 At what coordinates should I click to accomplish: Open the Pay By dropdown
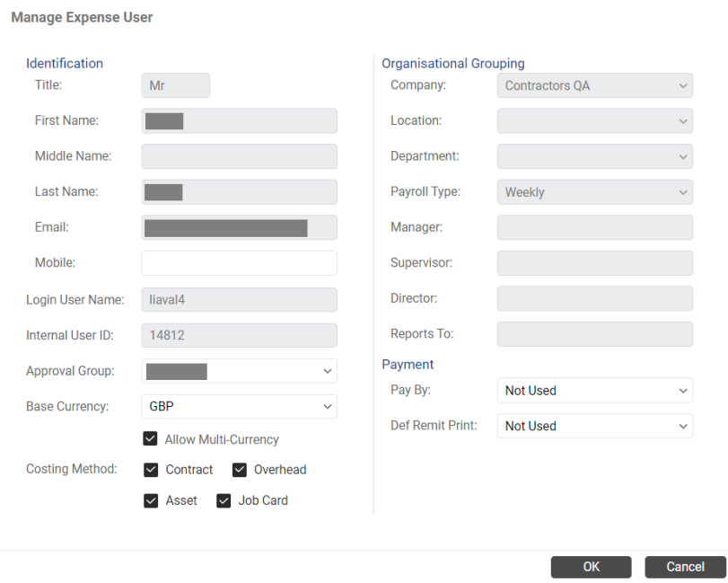[595, 390]
